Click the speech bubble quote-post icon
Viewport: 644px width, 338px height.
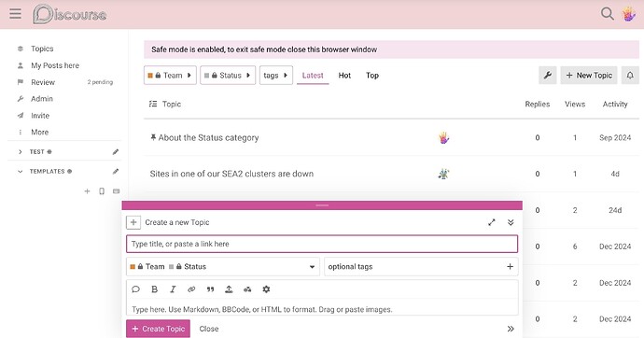135,289
